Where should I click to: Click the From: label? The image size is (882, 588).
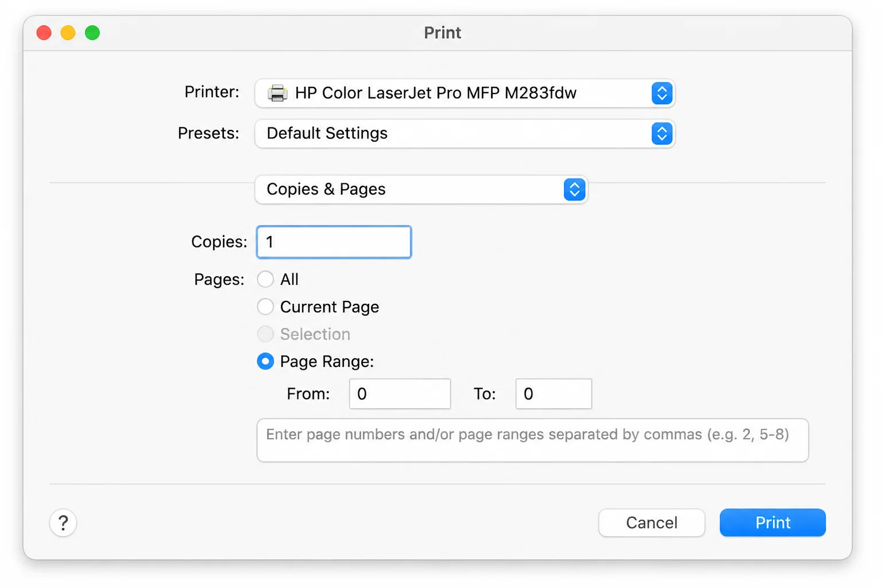pos(308,394)
